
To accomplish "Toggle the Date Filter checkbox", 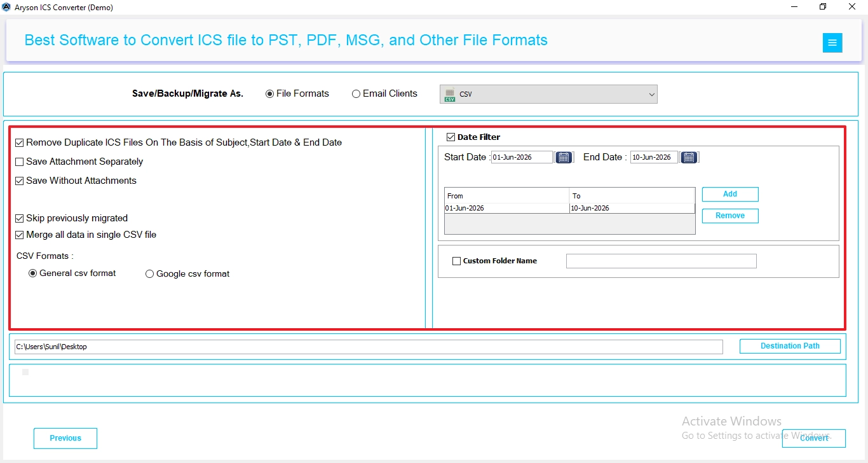I will [x=451, y=137].
